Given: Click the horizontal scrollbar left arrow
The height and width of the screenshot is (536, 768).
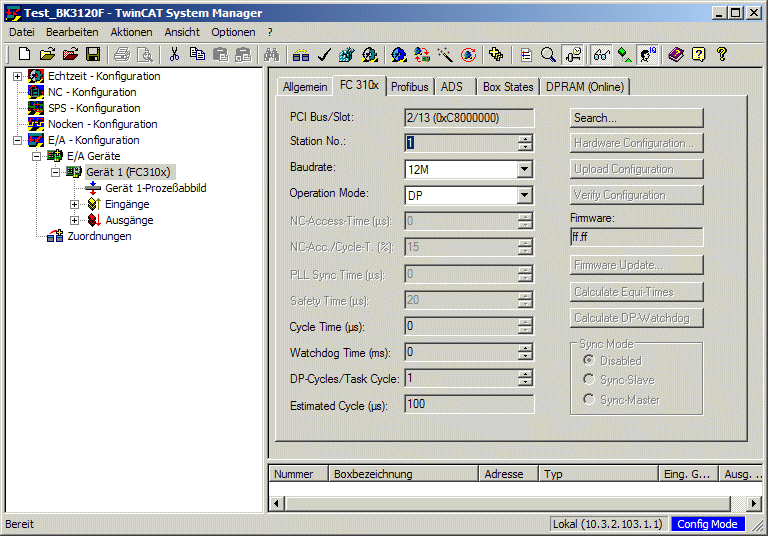Looking at the screenshot, I should click(x=276, y=503).
